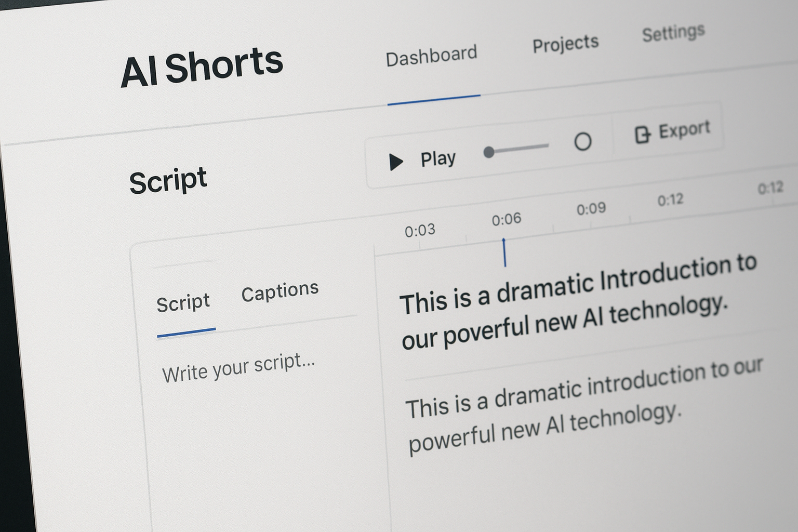798x532 pixels.
Task: Jump to the 0:06 timeline marker
Action: 506,220
